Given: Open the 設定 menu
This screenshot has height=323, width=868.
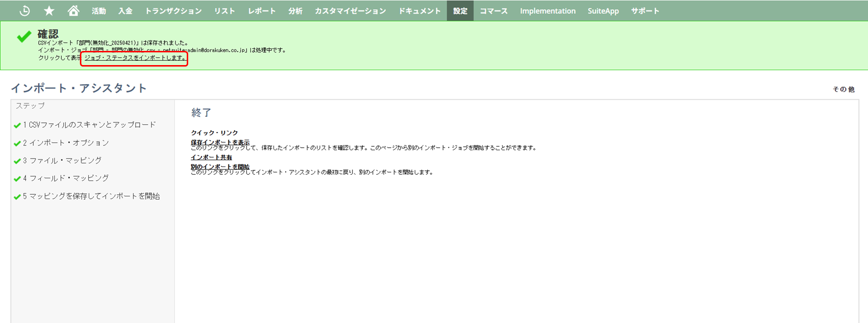Looking at the screenshot, I should pos(460,11).
